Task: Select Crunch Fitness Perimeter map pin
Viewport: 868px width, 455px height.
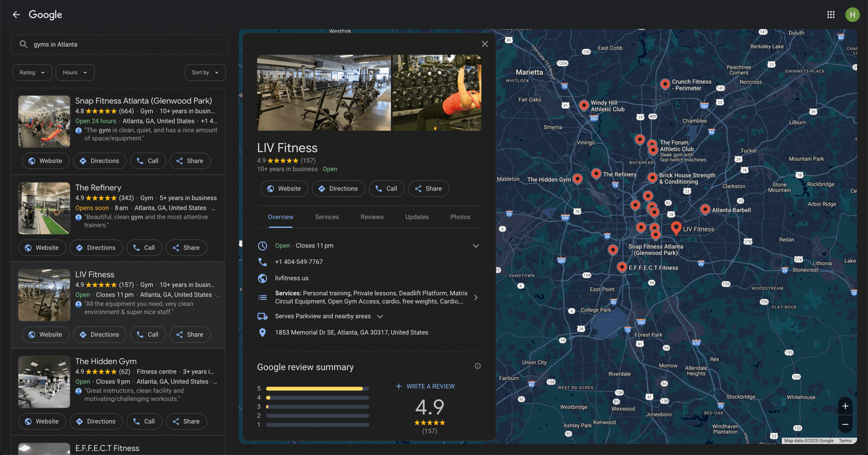Action: tap(665, 84)
